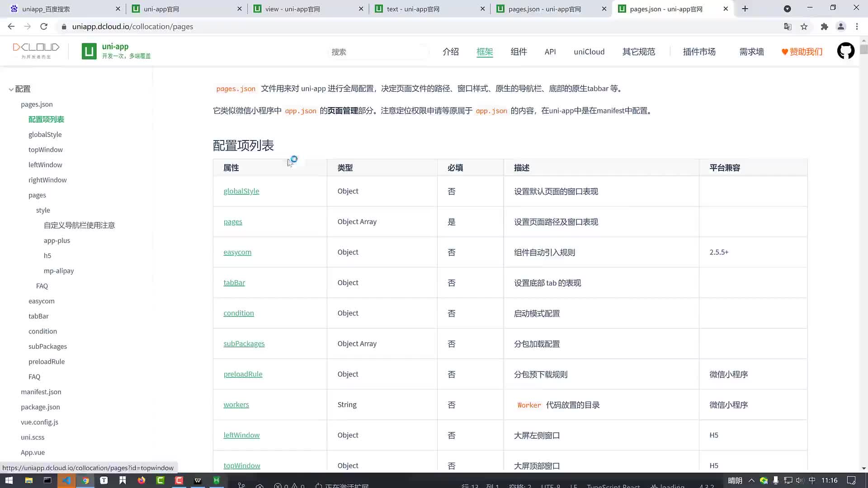868x488 pixels.
Task: Open 插件市场 in the top navigation
Action: pyautogui.click(x=699, y=52)
